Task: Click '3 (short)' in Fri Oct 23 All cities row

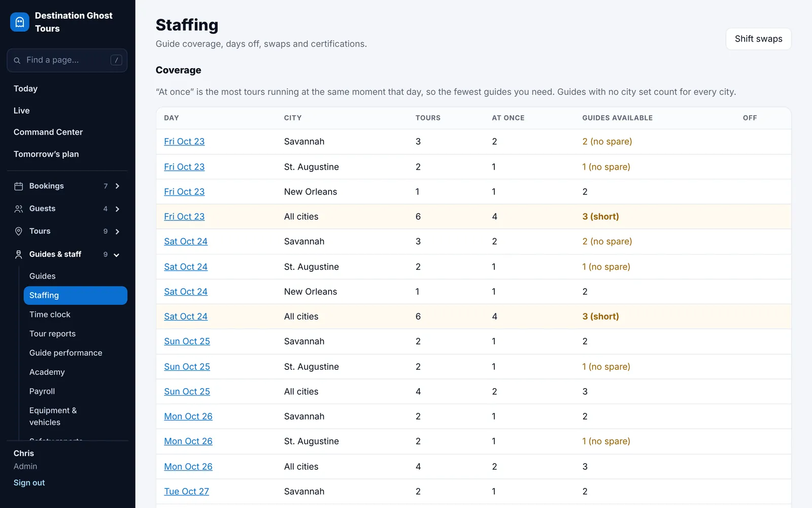Action: [600, 217]
